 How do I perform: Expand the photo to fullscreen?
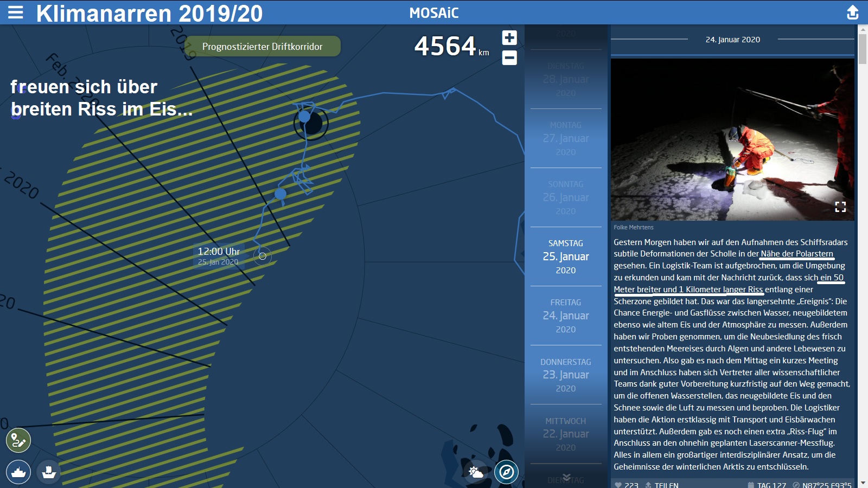[840, 207]
